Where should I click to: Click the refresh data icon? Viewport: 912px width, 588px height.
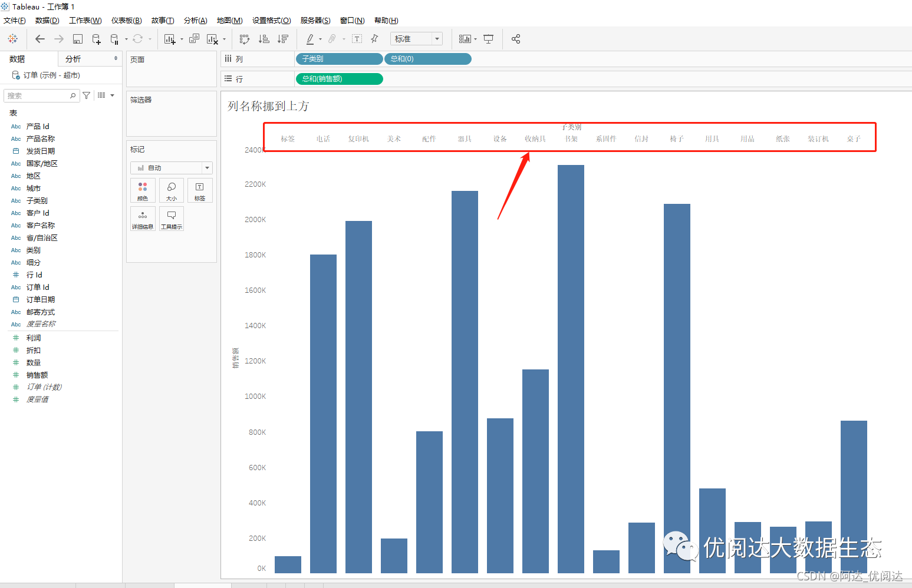click(137, 39)
